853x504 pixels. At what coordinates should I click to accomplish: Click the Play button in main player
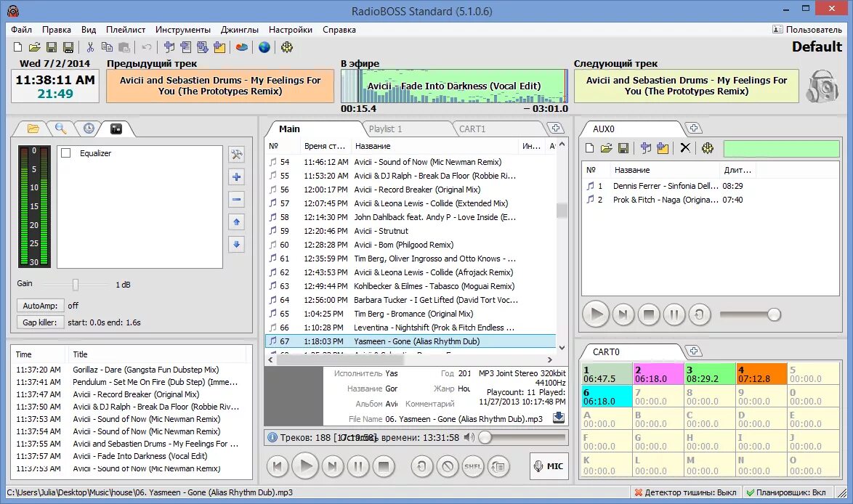click(305, 466)
